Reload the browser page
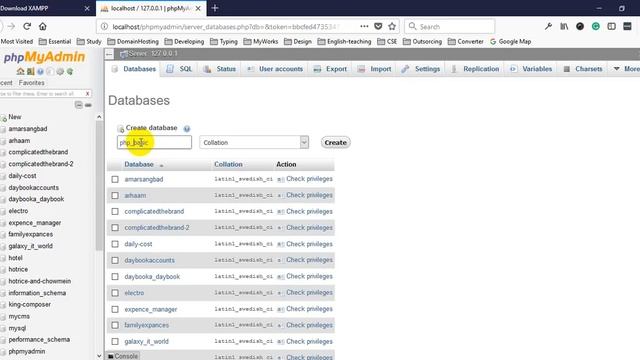This screenshot has height=360, width=640. click(x=27, y=27)
